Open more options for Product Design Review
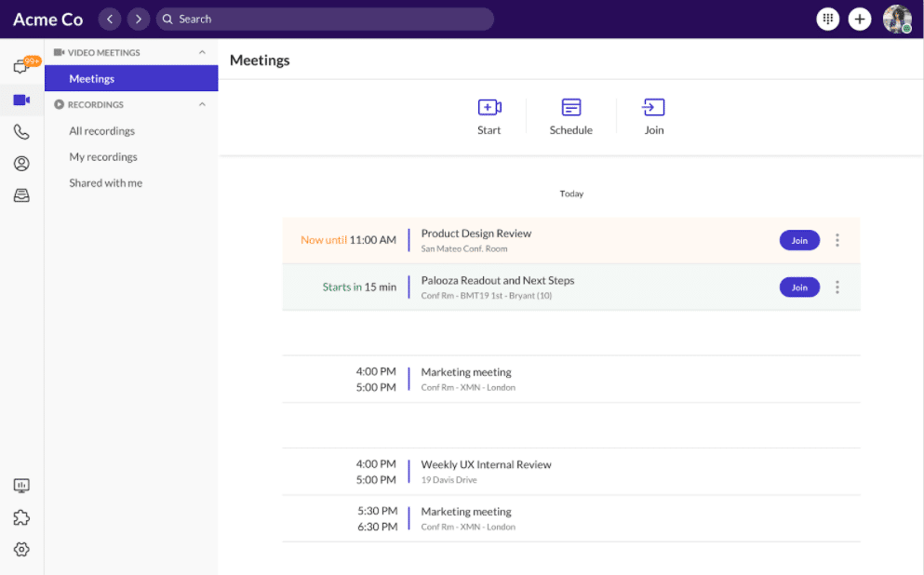Viewport: 924px width, 575px height. pyautogui.click(x=837, y=240)
